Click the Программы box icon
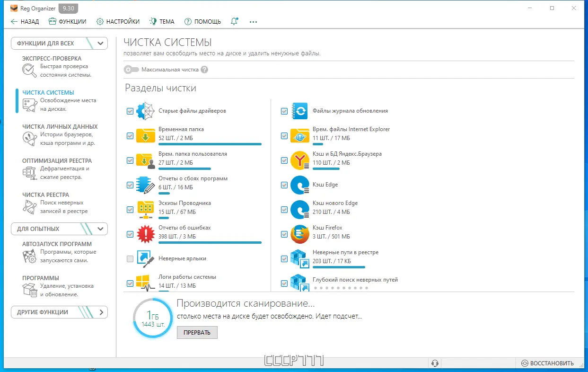Viewport: 588px width, 372px height. [x=29, y=291]
